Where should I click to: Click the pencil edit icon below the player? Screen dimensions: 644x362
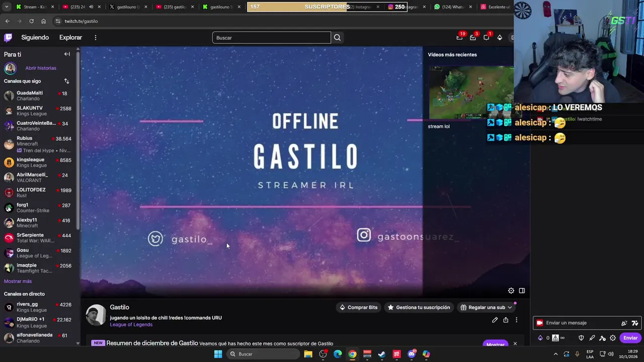(495, 320)
